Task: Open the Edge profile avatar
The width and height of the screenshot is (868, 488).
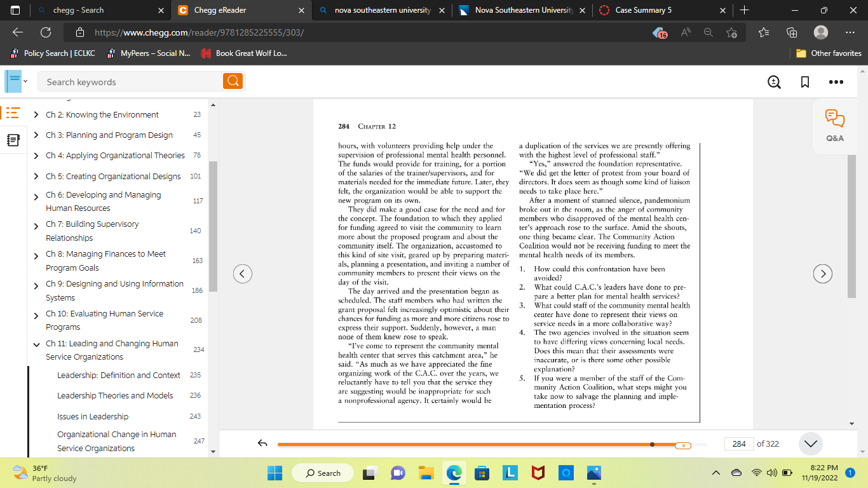Action: (821, 32)
